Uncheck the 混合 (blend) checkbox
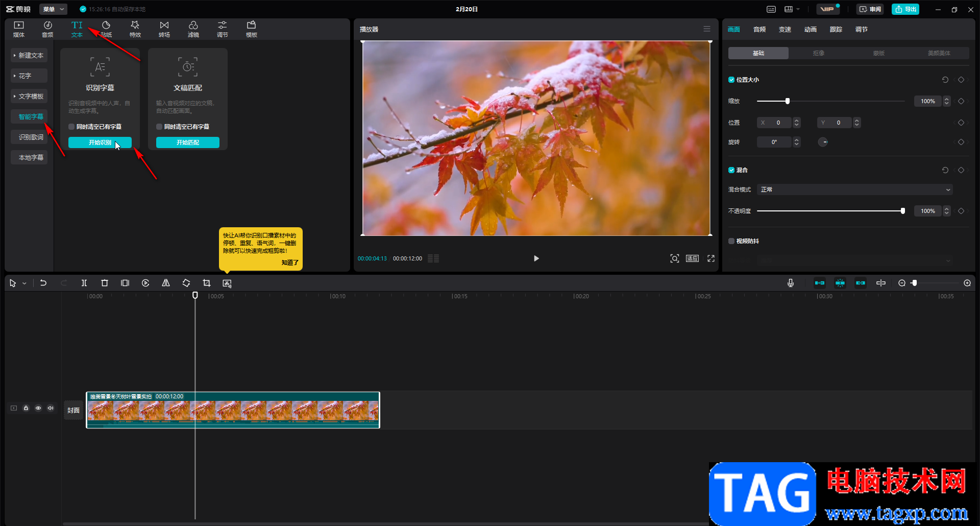This screenshot has width=980, height=526. tap(731, 170)
